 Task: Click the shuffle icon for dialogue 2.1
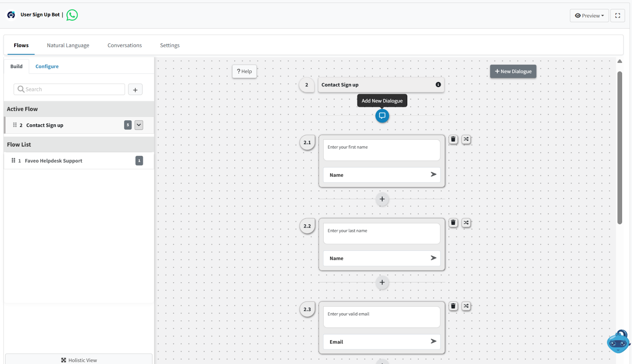[466, 139]
